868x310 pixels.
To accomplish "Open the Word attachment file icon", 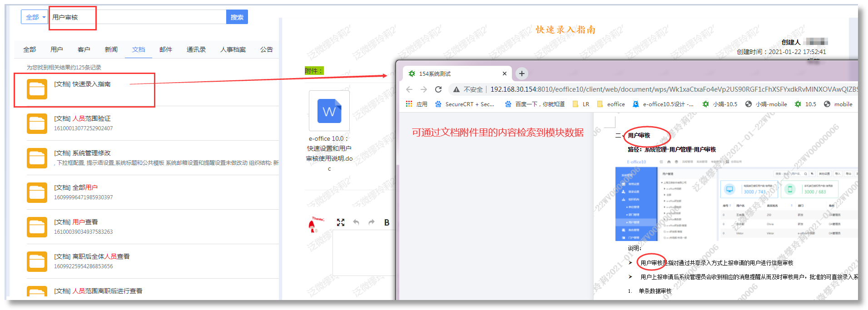I will [x=329, y=111].
